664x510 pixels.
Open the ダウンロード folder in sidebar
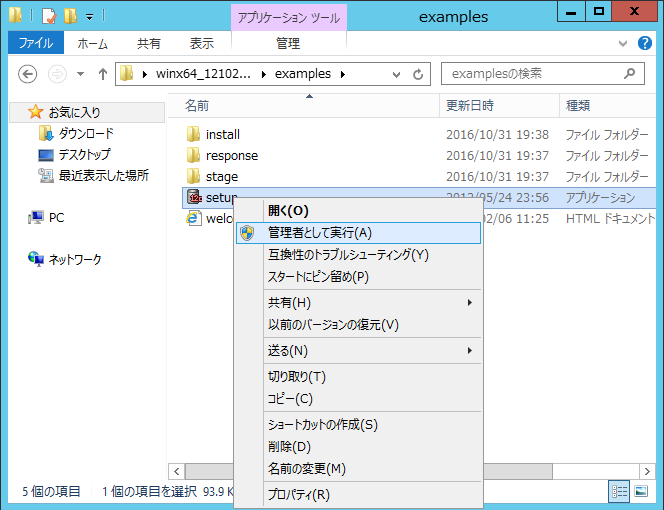85,133
